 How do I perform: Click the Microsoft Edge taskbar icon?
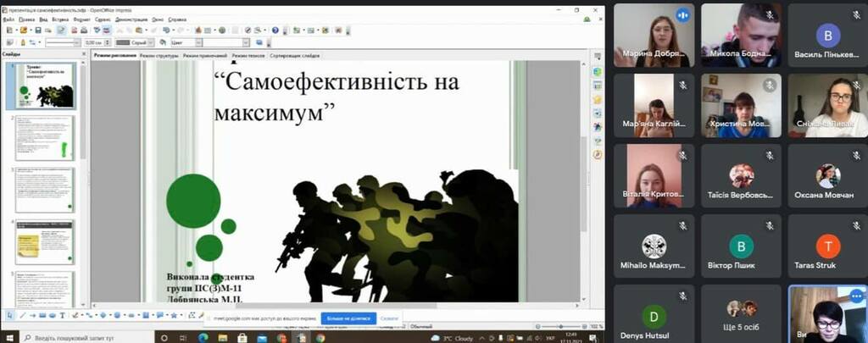pyautogui.click(x=202, y=336)
